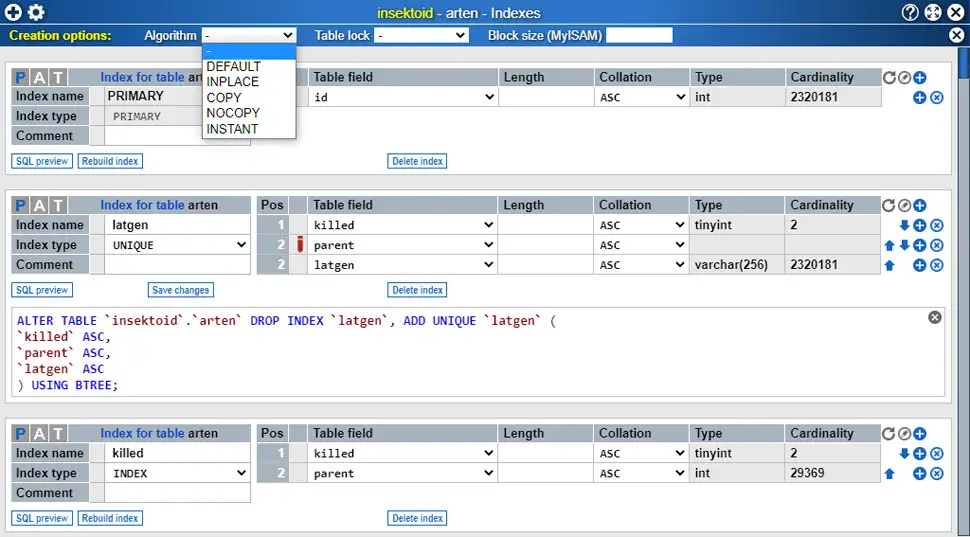Image resolution: width=970 pixels, height=537 pixels.
Task: Click the add-new-index plus icon in title bar
Action: [x=13, y=12]
